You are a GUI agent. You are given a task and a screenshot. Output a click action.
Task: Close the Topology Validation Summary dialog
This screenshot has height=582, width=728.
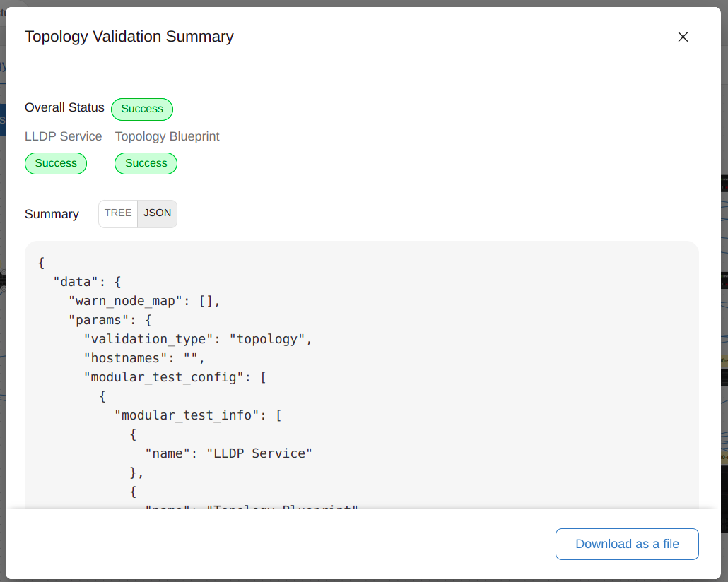tap(683, 37)
